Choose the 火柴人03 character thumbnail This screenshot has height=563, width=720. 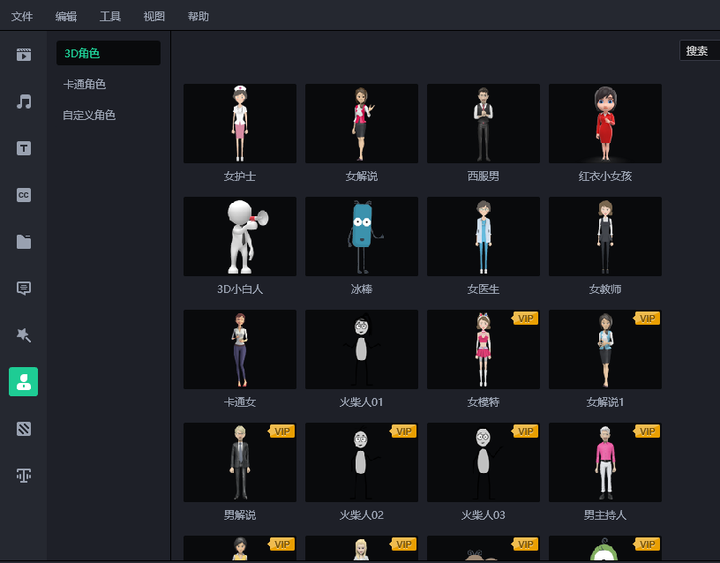(483, 462)
